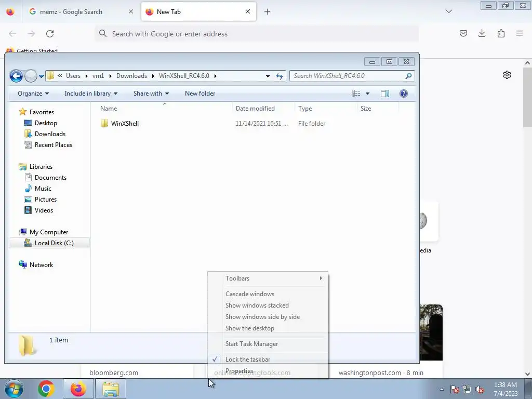
Task: Open Recent Places in navigation pane
Action: pyautogui.click(x=48, y=145)
